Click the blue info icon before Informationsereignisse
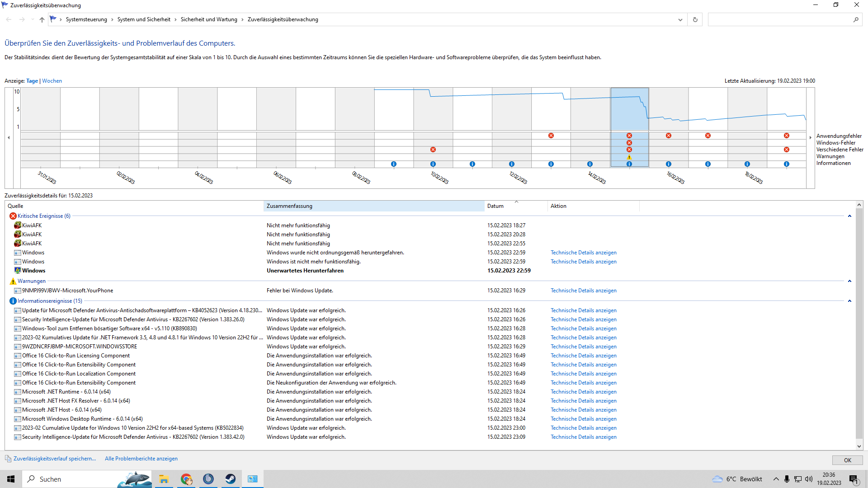Screen dimensions: 868x488 [x=13, y=301]
